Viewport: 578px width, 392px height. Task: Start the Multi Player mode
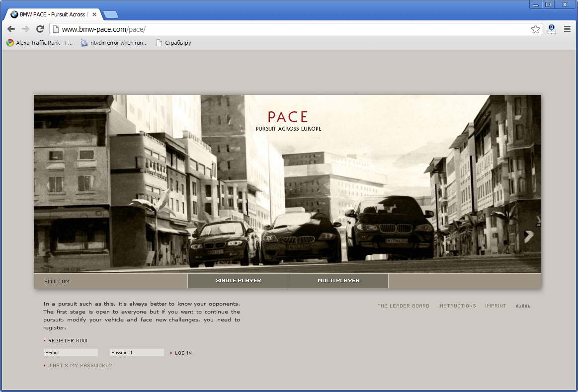[x=338, y=281]
